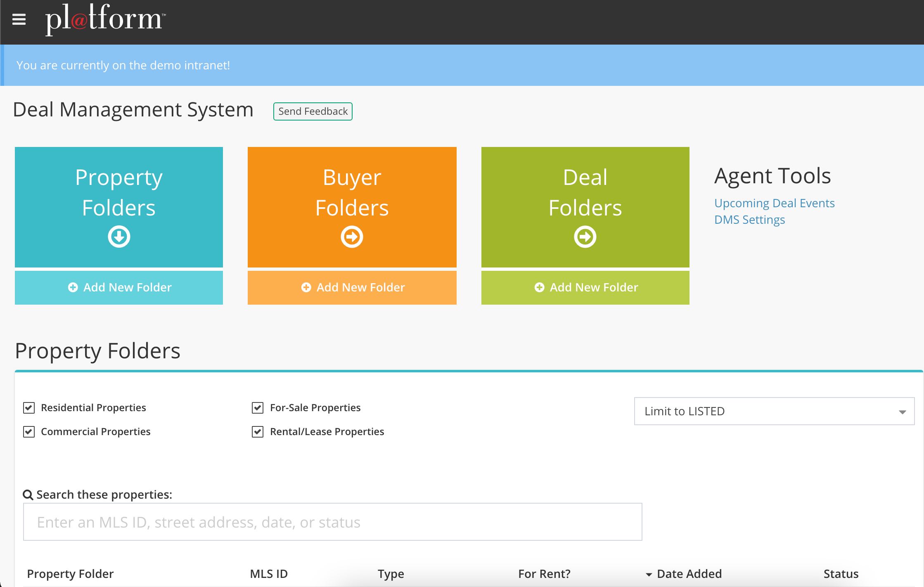The image size is (924, 587).
Task: Click Buyer Folders right-arrow circle icon
Action: tap(352, 237)
